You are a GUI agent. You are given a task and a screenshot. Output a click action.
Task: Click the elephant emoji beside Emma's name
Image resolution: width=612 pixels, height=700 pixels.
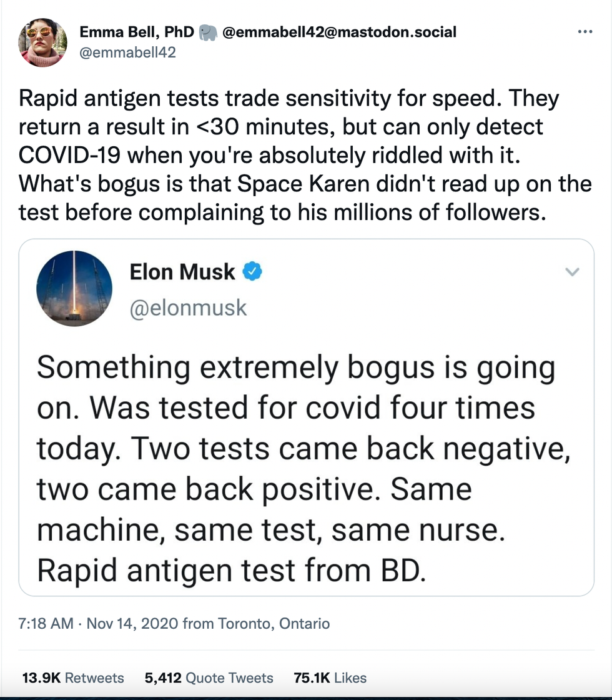208,32
